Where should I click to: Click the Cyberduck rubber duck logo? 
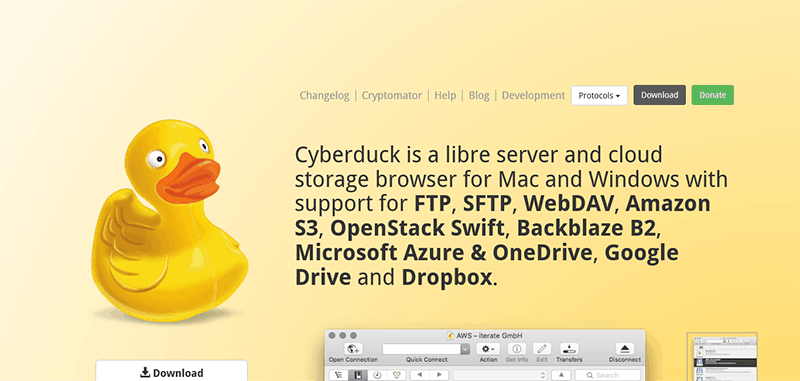(x=170, y=220)
